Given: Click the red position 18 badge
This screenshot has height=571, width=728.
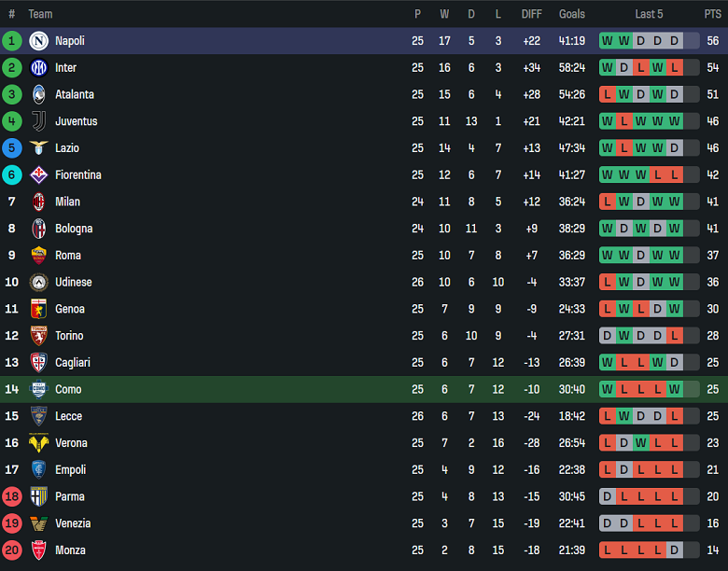Looking at the screenshot, I should tap(12, 497).
